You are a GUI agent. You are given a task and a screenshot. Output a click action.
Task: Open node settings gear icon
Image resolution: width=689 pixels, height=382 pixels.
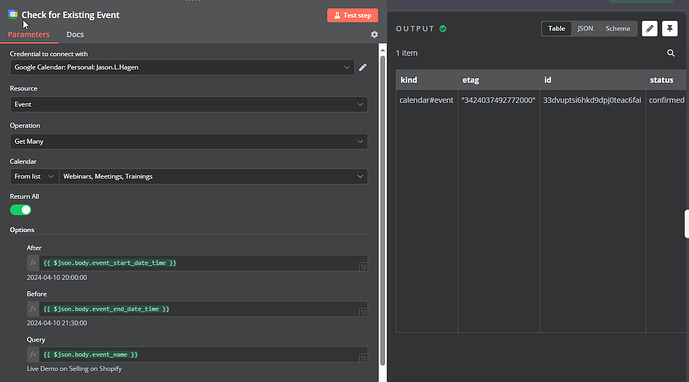374,34
